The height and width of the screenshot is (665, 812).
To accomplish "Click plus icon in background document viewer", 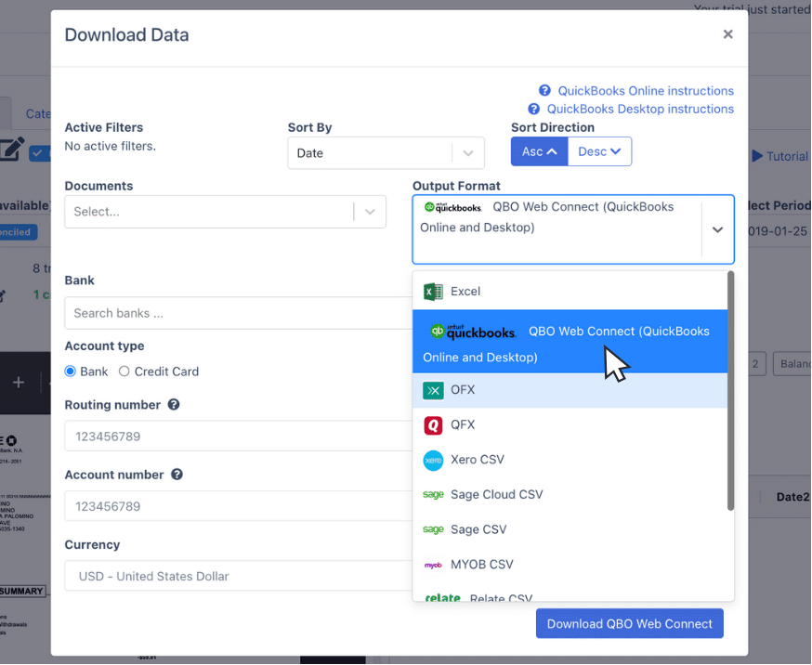I will [19, 383].
